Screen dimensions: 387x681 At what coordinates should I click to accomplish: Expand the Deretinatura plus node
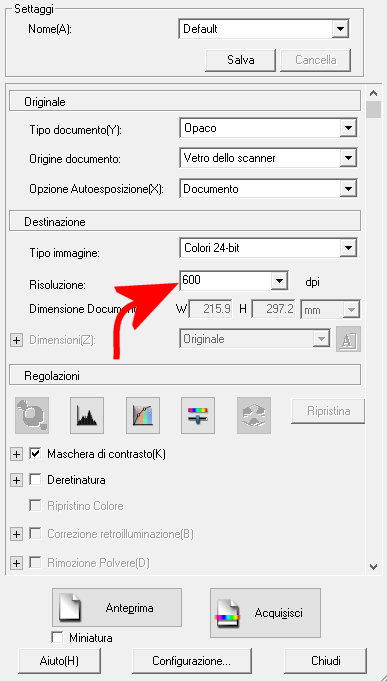click(16, 480)
